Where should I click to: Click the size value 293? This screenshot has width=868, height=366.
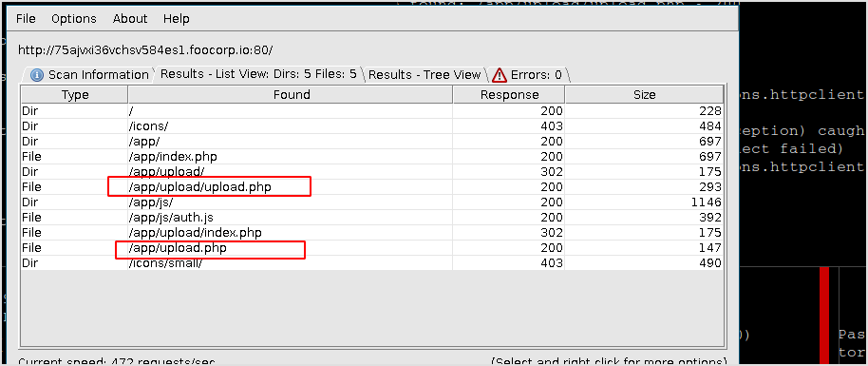(709, 187)
